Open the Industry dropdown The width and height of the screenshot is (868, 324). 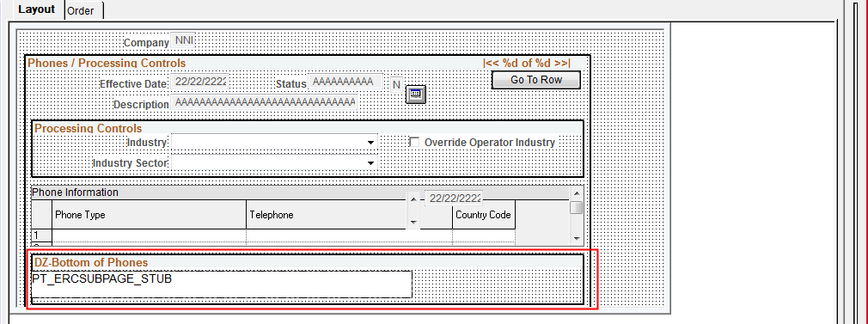(370, 143)
